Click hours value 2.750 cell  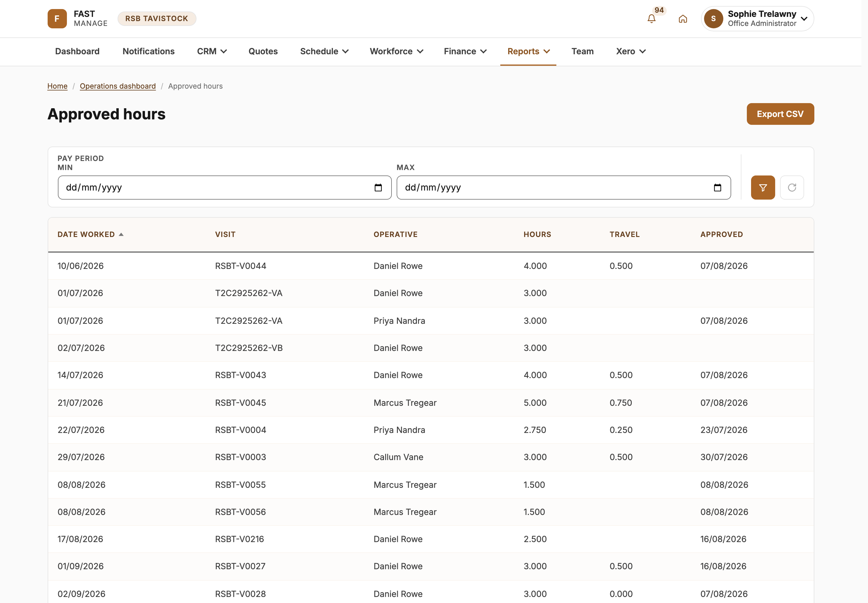[534, 430]
